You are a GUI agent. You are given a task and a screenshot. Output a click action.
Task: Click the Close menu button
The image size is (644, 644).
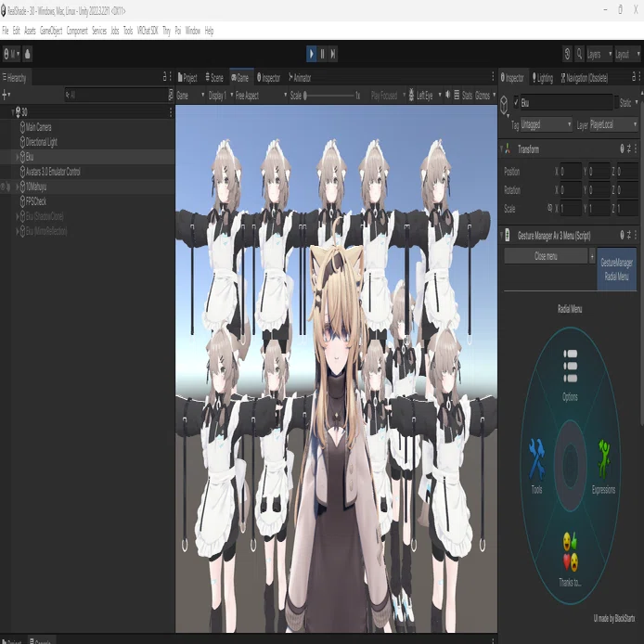tap(546, 256)
